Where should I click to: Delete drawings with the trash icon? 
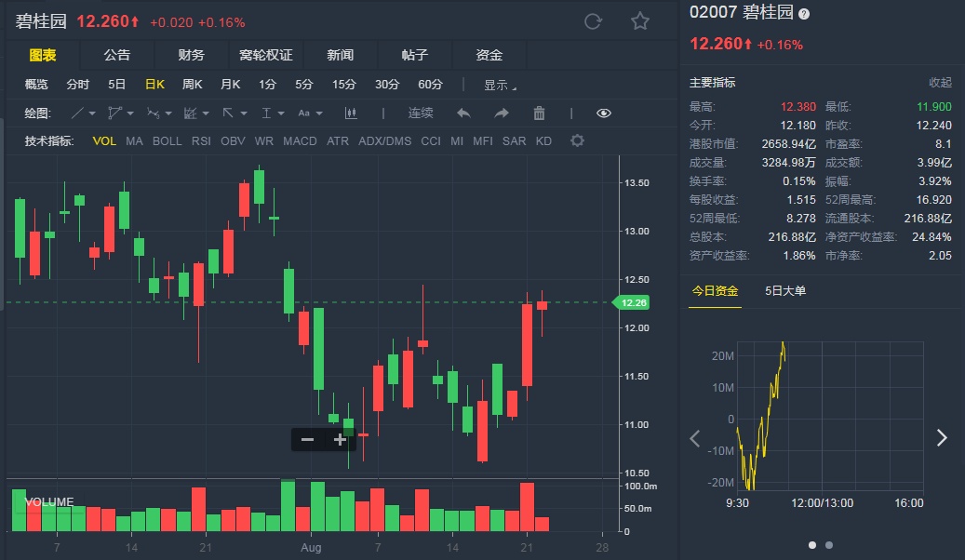tap(539, 113)
